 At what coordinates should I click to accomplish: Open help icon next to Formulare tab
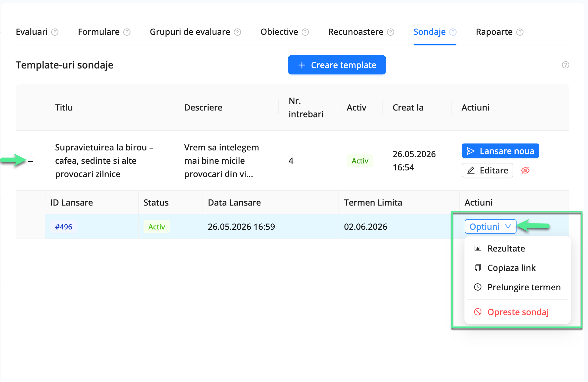[x=127, y=32]
